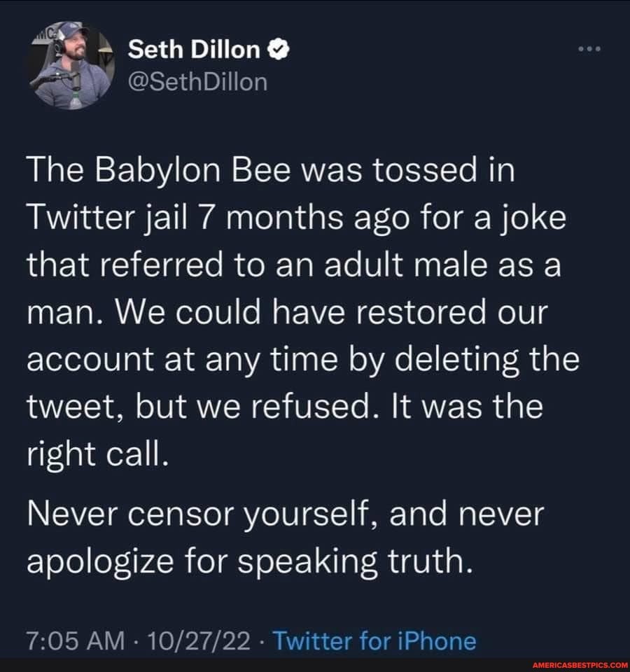
Task: Select the @SethDillon handle
Action: click(x=197, y=81)
